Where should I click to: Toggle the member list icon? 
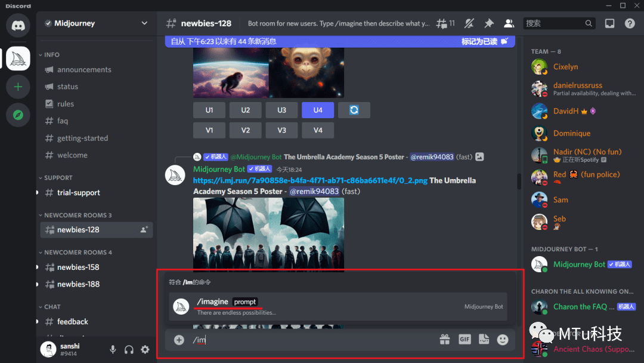pos(509,23)
